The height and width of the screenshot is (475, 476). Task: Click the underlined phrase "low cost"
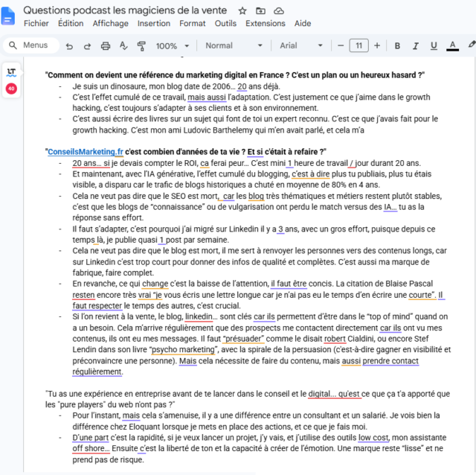[x=373, y=437]
